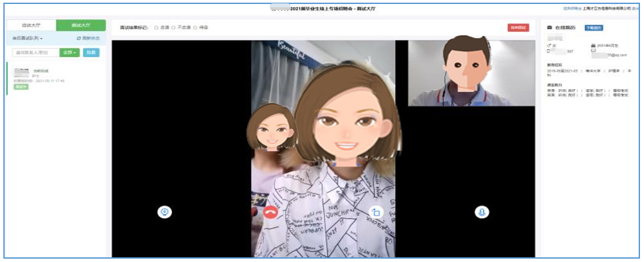Click the red end interview button

519,27
